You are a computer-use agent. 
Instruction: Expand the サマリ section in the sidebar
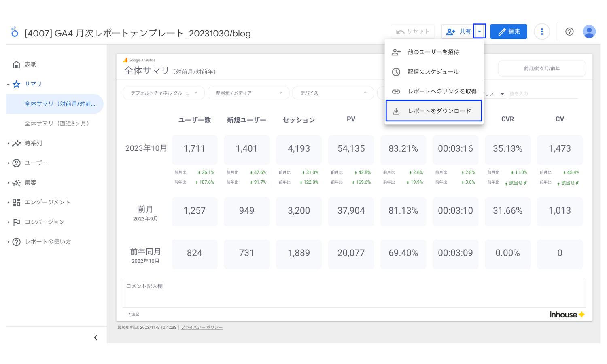click(8, 84)
